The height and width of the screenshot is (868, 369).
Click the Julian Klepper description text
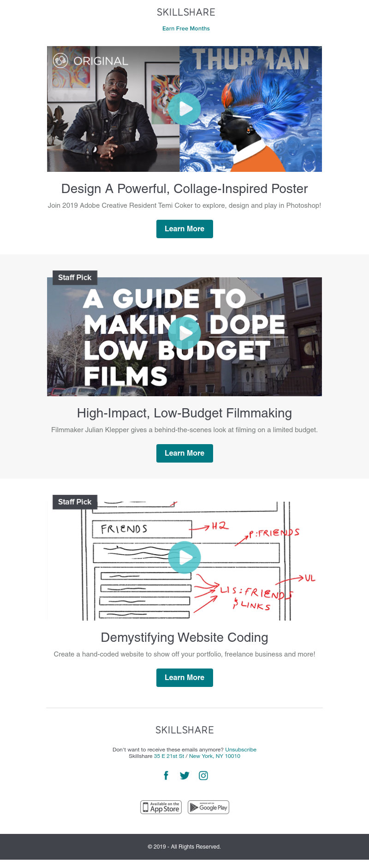coord(184,430)
